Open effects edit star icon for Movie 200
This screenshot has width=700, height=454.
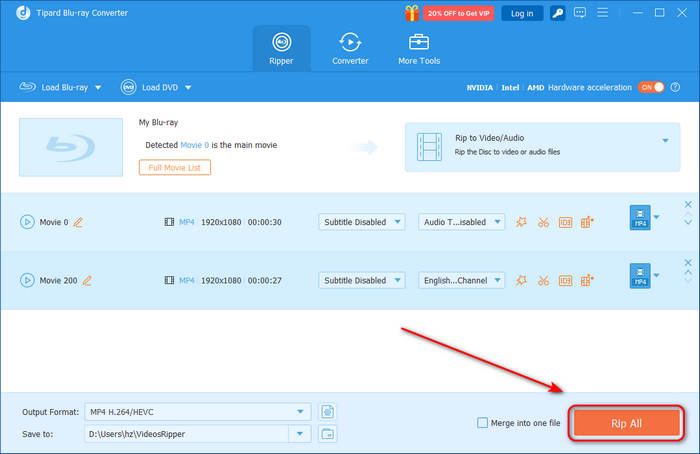(521, 281)
